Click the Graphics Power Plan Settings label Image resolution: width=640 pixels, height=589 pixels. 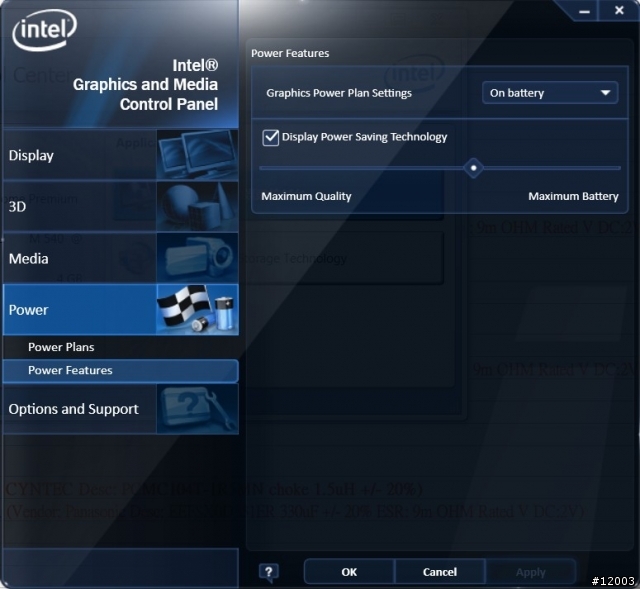coord(339,93)
